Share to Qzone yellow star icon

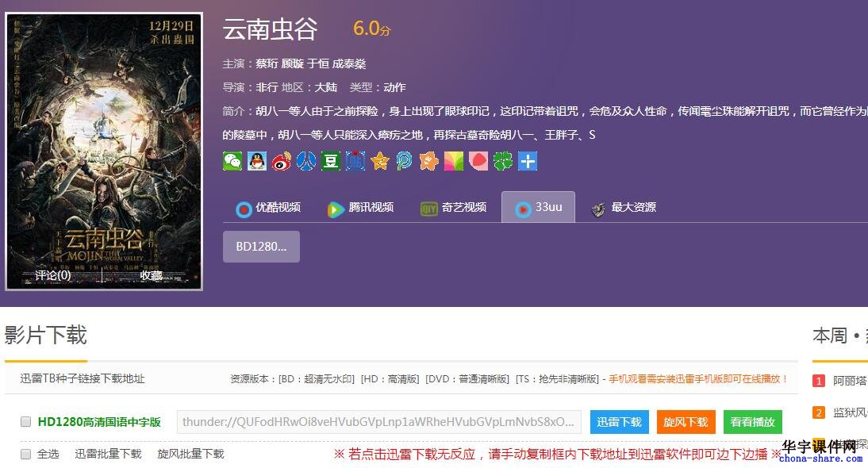coord(380,161)
